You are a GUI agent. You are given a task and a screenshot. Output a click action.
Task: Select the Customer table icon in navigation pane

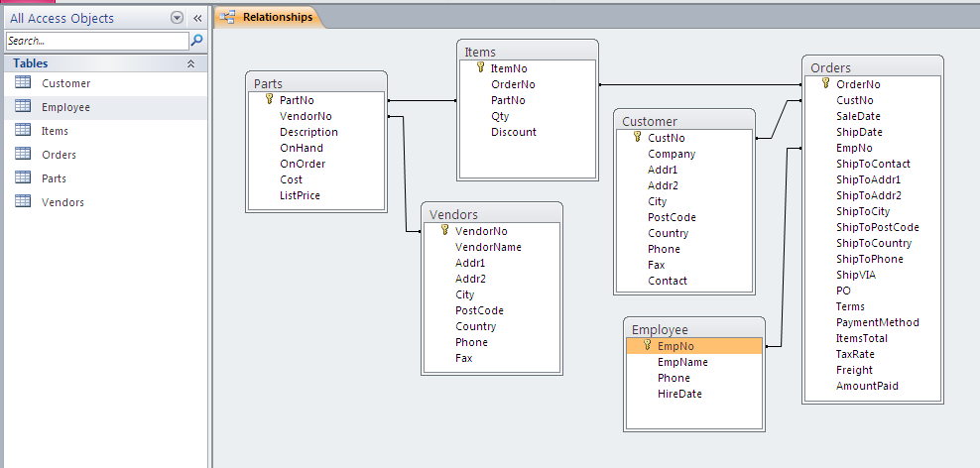click(x=23, y=82)
